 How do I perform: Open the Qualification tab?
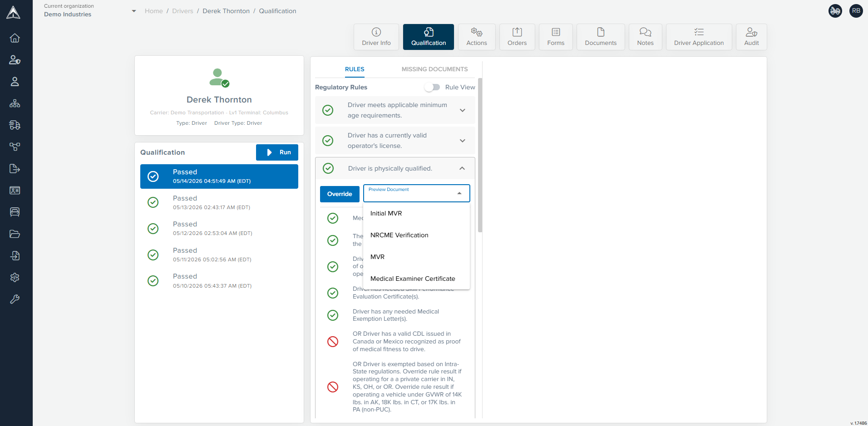point(429,37)
